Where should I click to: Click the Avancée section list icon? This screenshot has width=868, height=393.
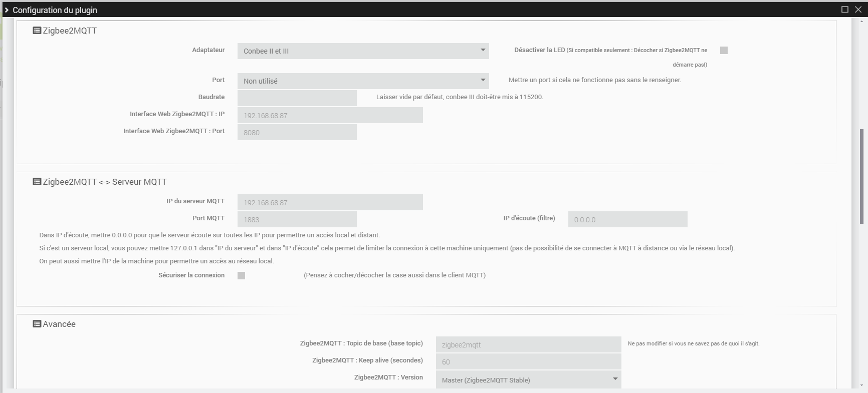click(37, 324)
